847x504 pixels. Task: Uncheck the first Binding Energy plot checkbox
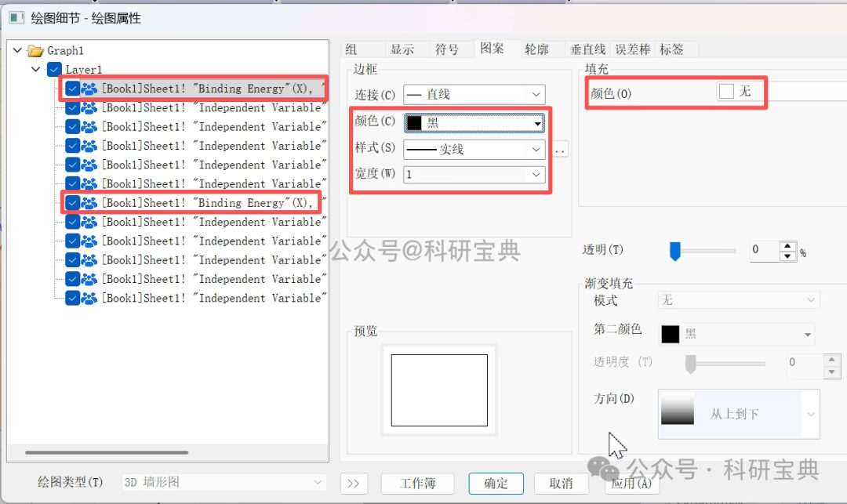[x=72, y=89]
